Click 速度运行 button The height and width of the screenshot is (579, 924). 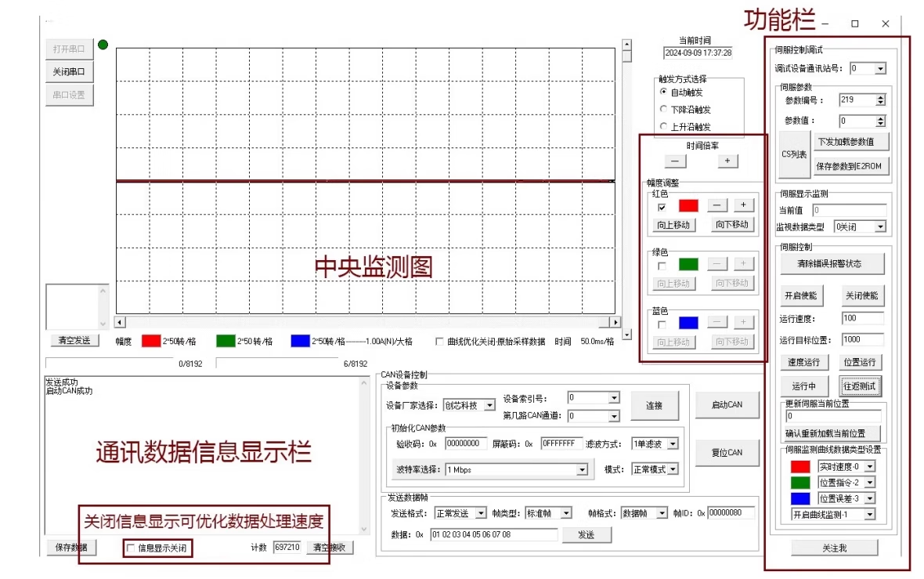pyautogui.click(x=804, y=362)
